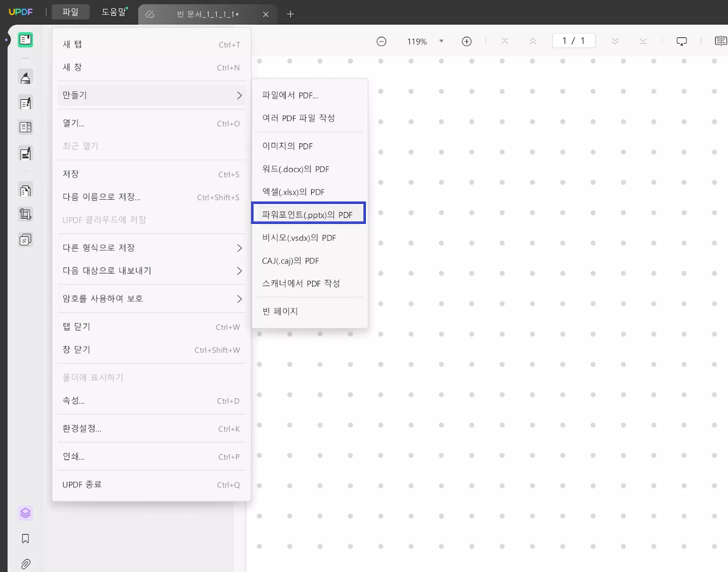This screenshot has width=728, height=572.
Task: Click the page number input field
Action: (574, 41)
